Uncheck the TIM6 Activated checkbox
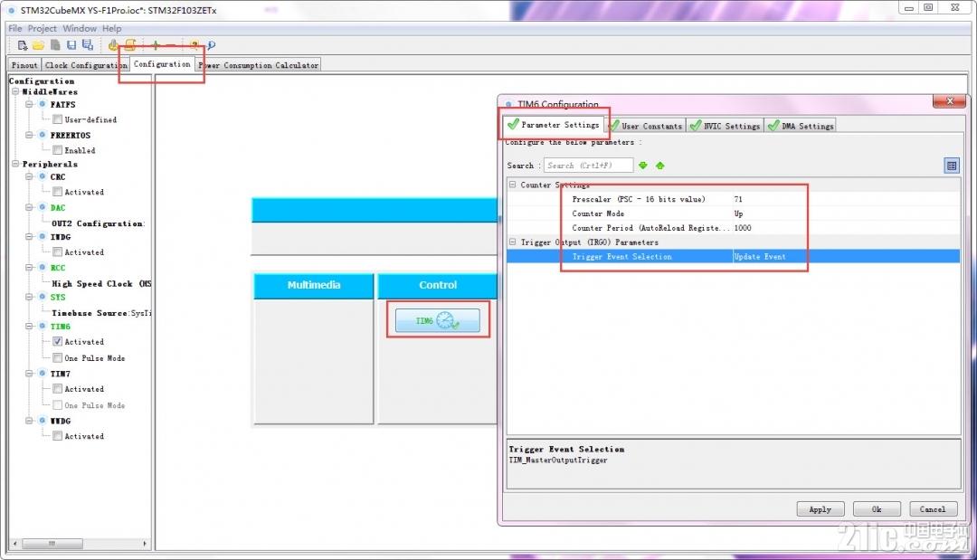The width and height of the screenshot is (977, 560). [57, 341]
